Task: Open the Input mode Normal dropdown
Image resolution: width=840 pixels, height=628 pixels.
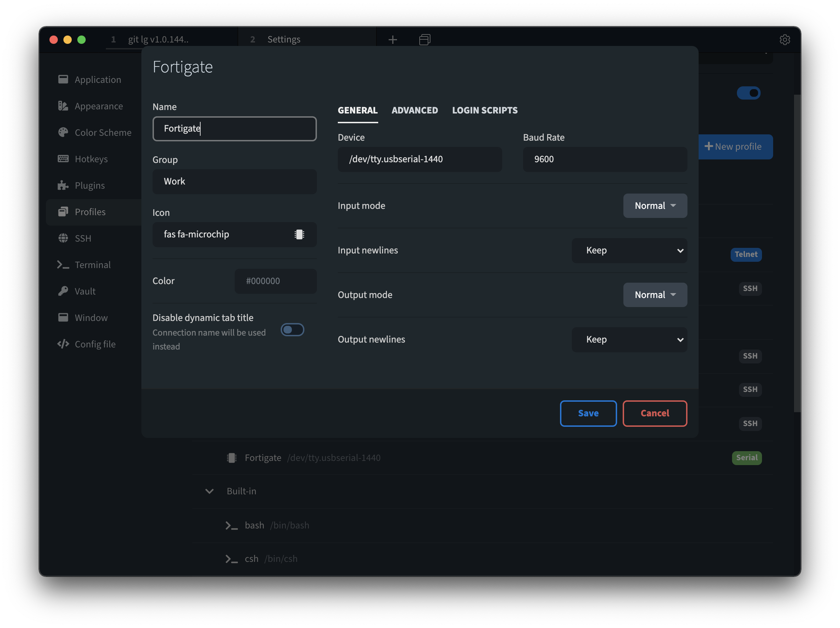Action: [x=655, y=206]
